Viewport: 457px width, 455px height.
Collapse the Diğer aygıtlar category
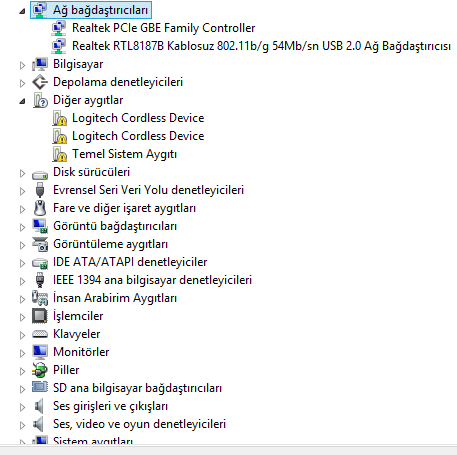coord(22,101)
